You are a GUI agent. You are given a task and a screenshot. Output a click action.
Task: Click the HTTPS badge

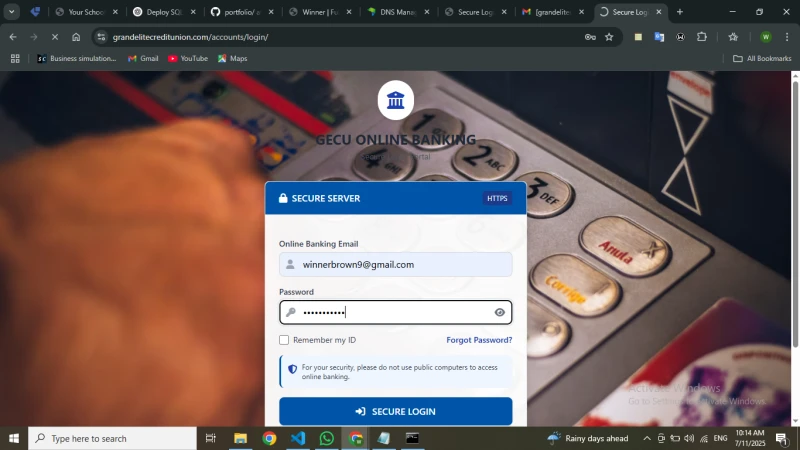[497, 198]
